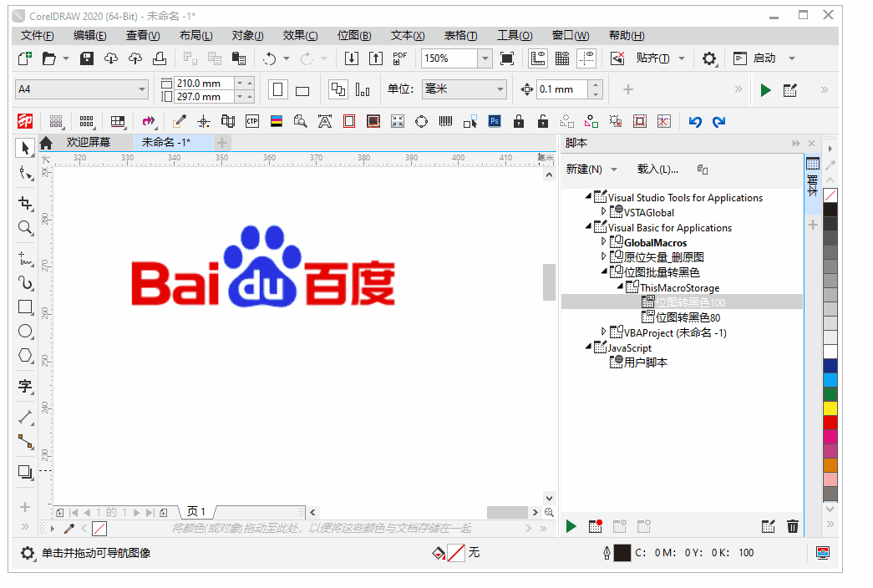Toggle show rulers button
This screenshot has width=873, height=588.
[538, 58]
